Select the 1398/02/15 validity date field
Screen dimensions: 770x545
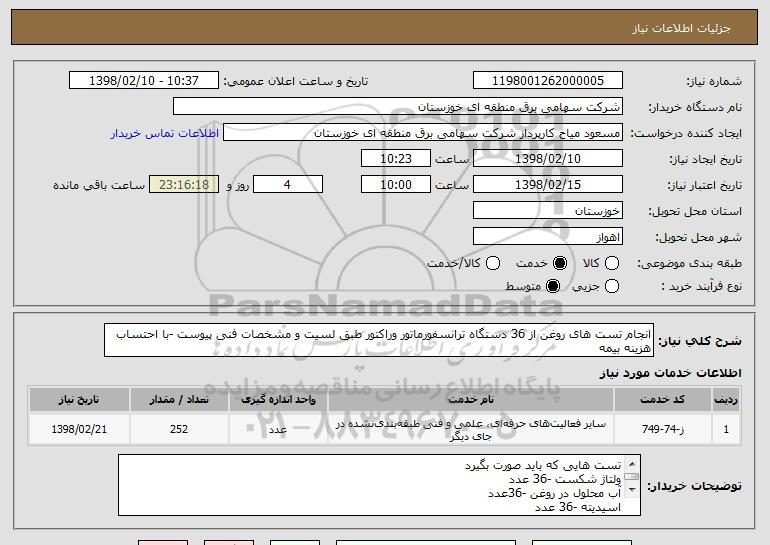coord(546,185)
